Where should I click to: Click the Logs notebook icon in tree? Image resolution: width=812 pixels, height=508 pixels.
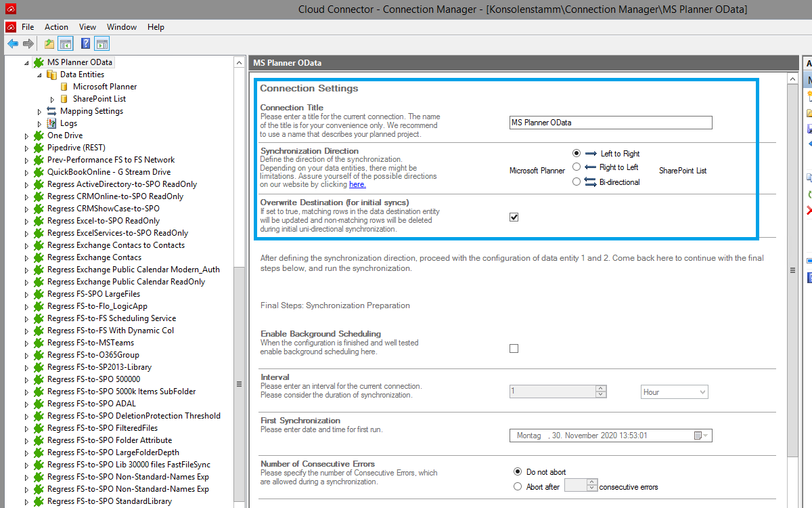51,123
